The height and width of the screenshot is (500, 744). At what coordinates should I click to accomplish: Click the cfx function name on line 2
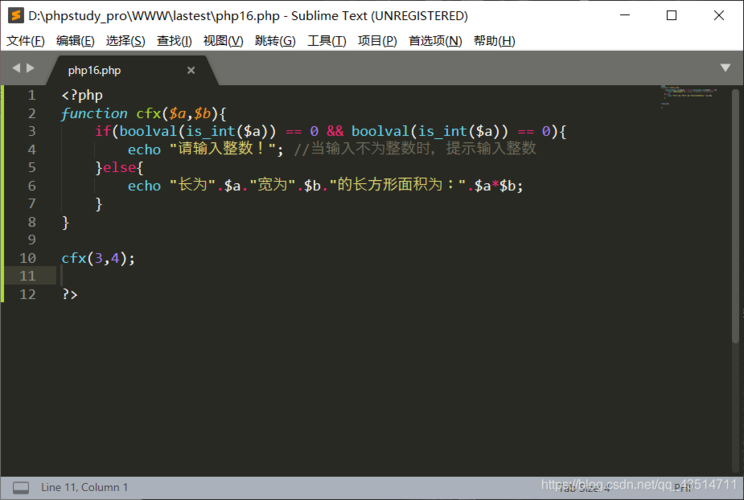click(149, 113)
